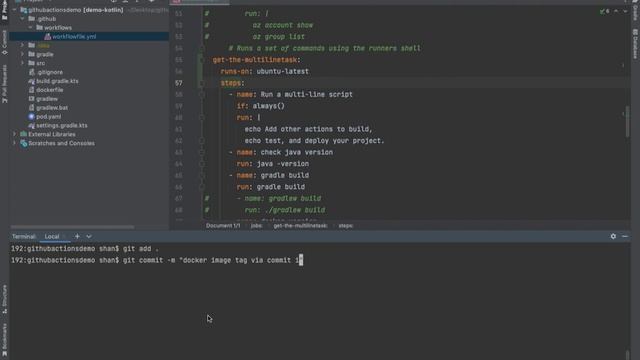Go to previous highlighted problem arrow
This screenshot has width=640, height=360.
click(x=616, y=11)
